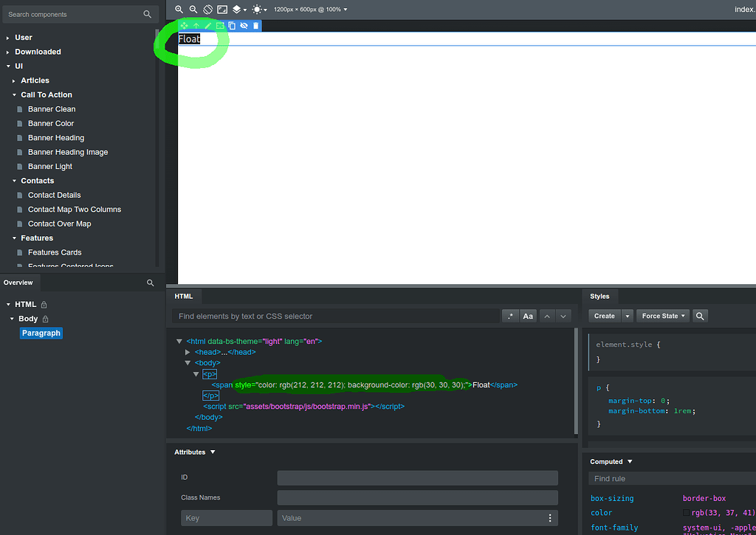Collapse the Call To Action section
The image size is (756, 535).
pyautogui.click(x=15, y=94)
